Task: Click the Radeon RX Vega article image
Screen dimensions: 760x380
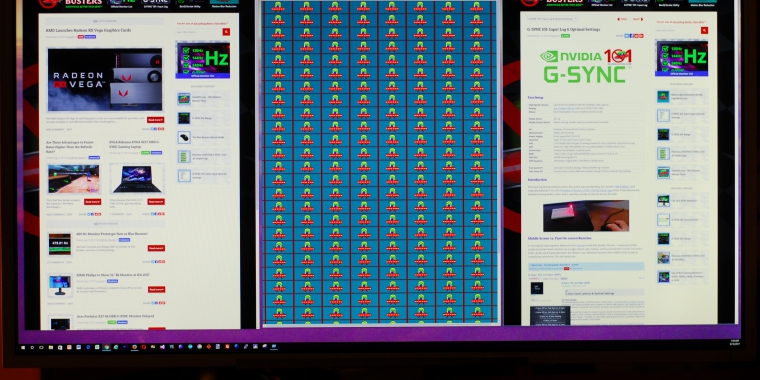Action: (105, 79)
